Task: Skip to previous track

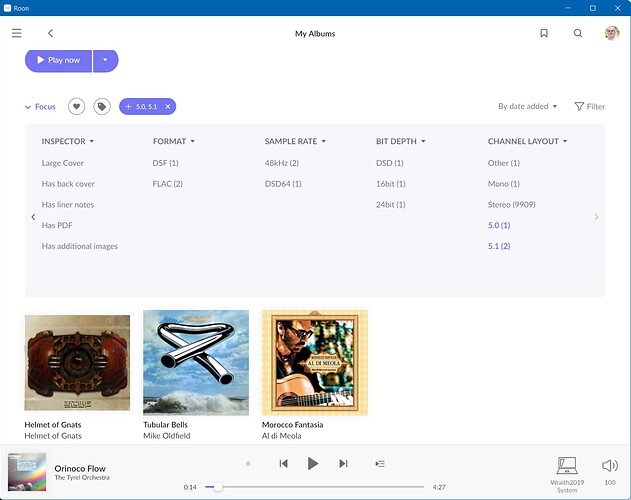Action: (283, 464)
